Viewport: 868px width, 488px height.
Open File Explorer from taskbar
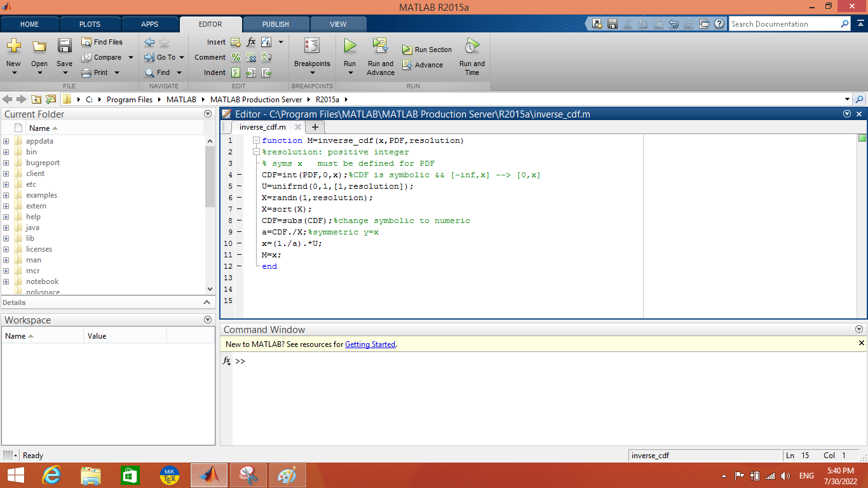pos(91,475)
